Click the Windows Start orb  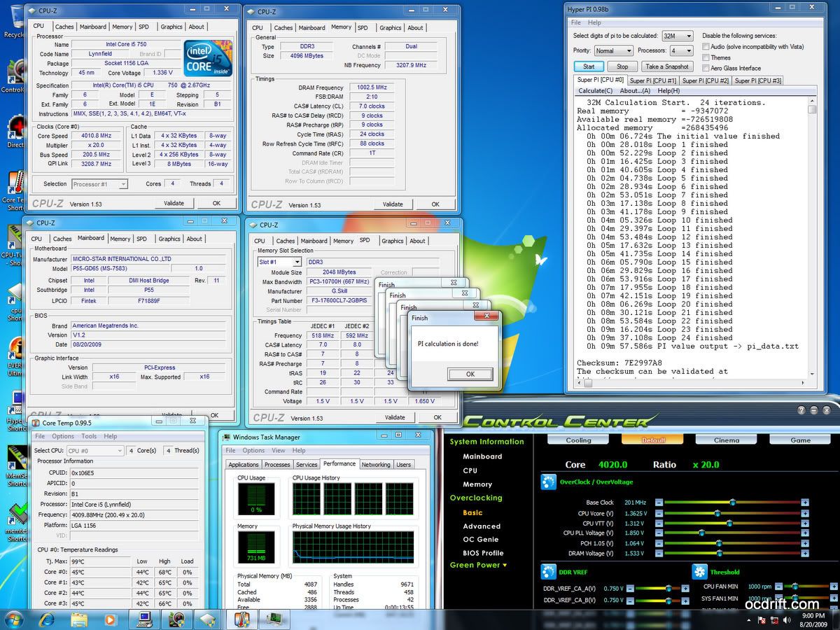tap(14, 619)
